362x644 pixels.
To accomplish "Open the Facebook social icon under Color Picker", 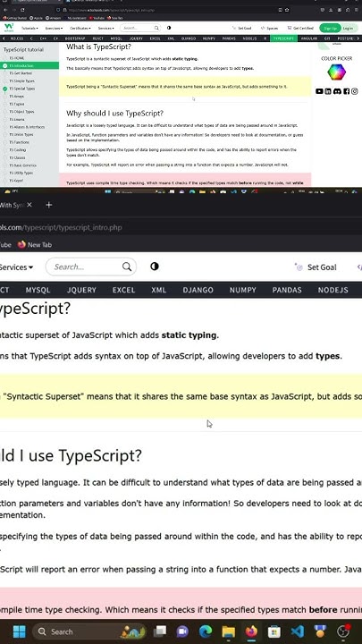I will click(346, 91).
